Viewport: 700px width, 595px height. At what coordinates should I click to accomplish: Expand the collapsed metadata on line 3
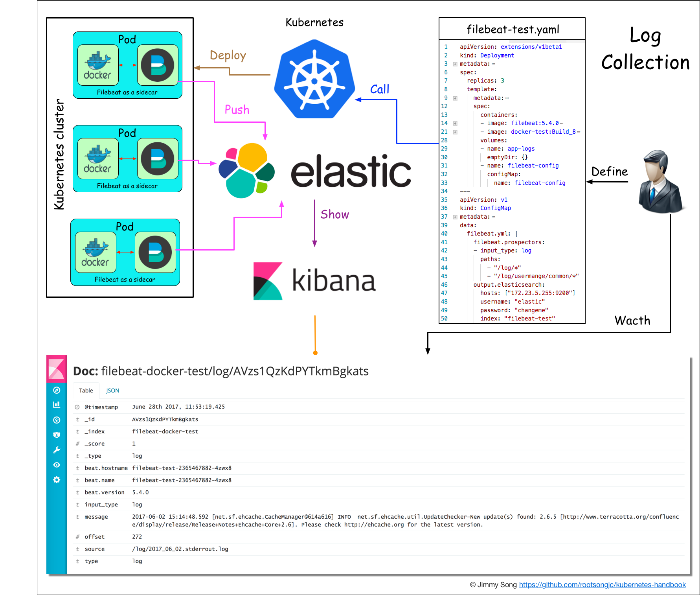pyautogui.click(x=455, y=64)
